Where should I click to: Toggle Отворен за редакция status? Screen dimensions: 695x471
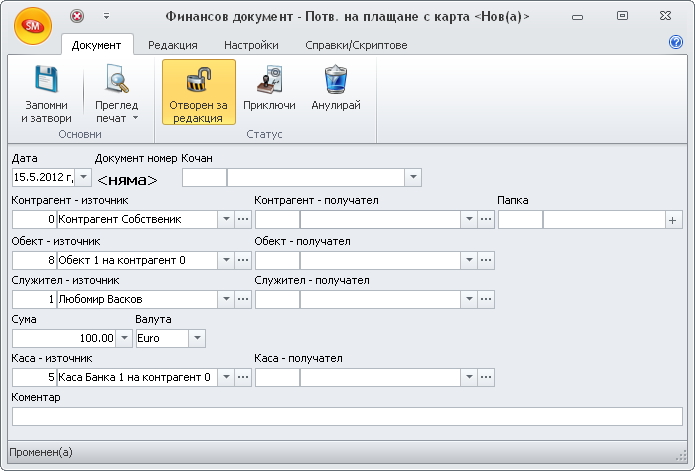pyautogui.click(x=199, y=92)
